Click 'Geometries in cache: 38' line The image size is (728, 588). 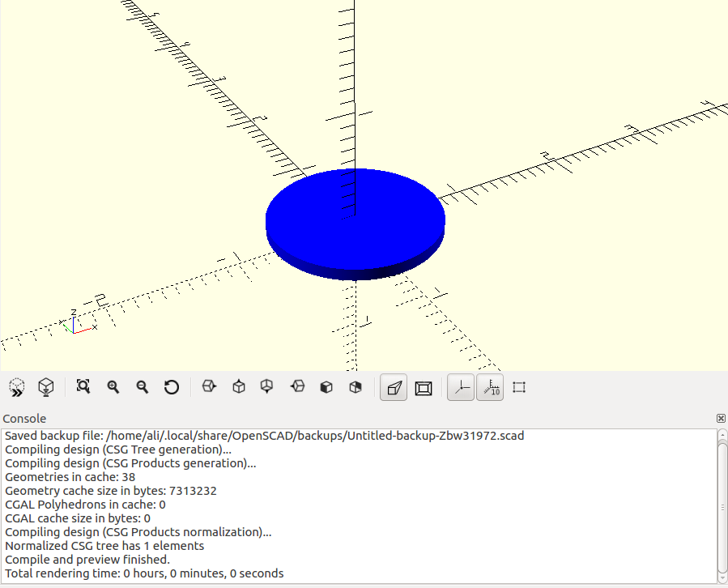pos(70,477)
